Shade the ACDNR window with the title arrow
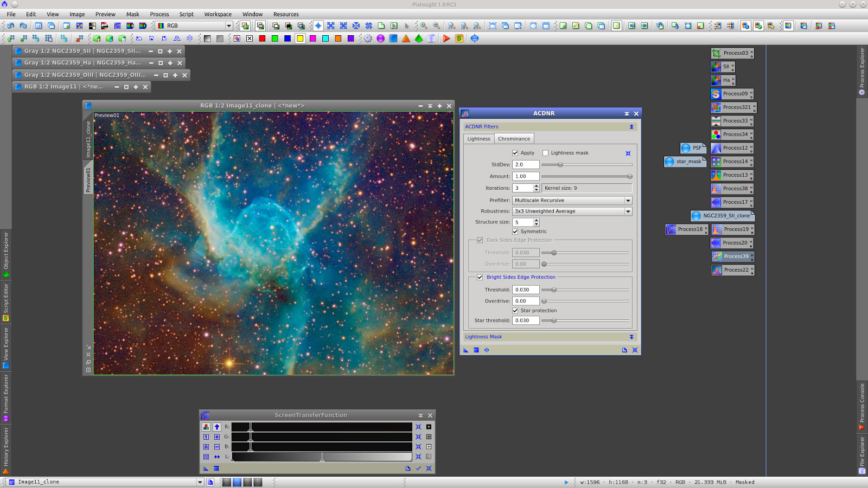Viewport: 868px width, 488px height. [x=627, y=113]
